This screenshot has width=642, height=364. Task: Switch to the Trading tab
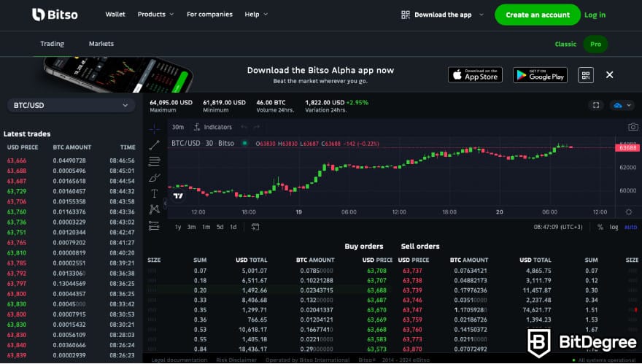52,44
